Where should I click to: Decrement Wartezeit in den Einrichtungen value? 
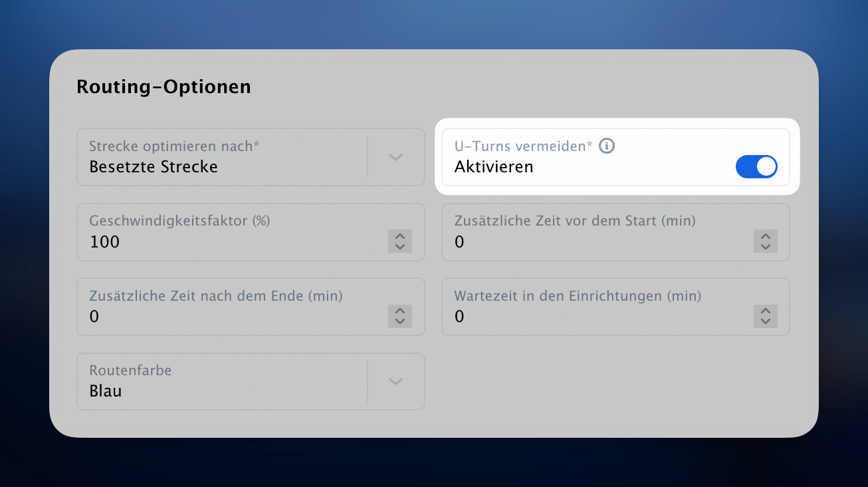[766, 321]
